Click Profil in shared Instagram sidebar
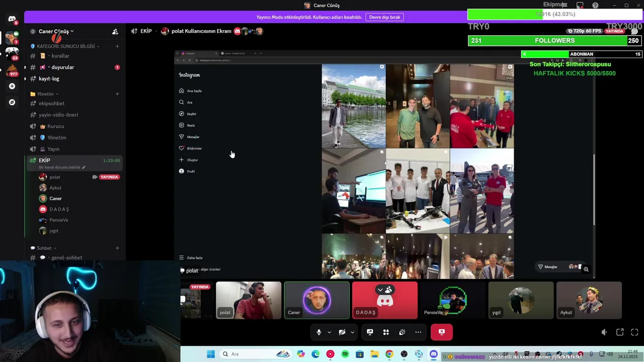 pos(187,171)
